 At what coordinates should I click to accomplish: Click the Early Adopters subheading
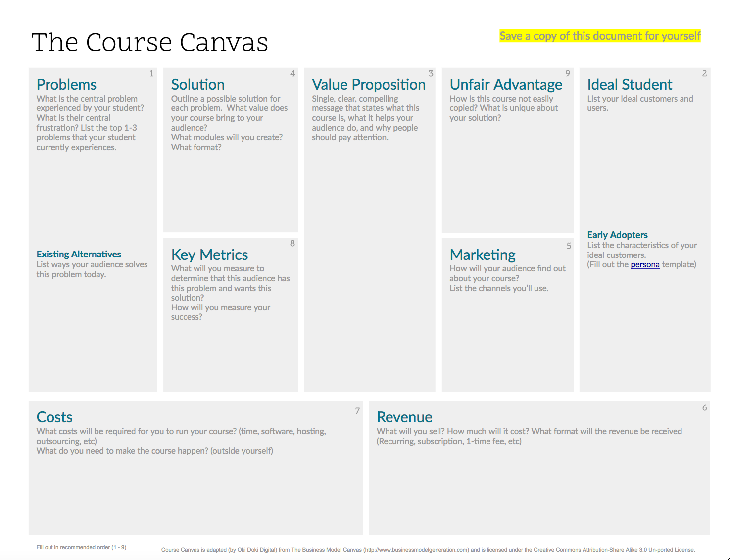coord(617,235)
